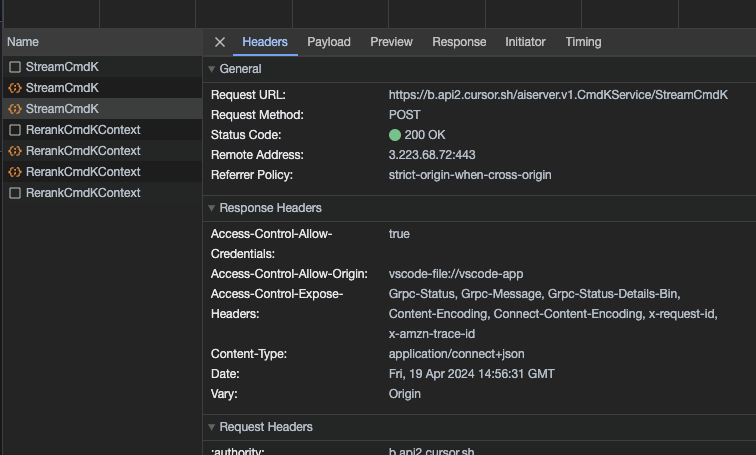The width and height of the screenshot is (756, 455).
Task: Click the Content-Type header label
Action: (x=249, y=354)
